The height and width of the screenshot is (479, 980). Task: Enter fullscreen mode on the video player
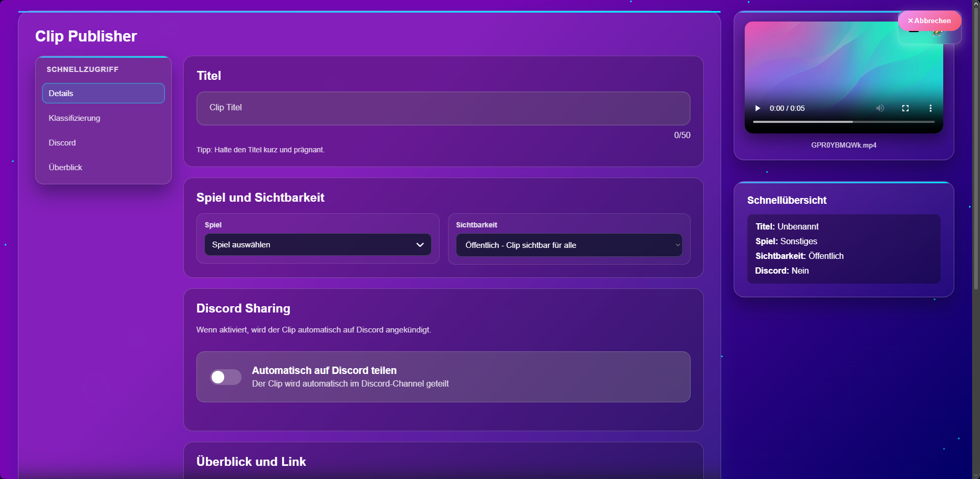click(x=905, y=108)
